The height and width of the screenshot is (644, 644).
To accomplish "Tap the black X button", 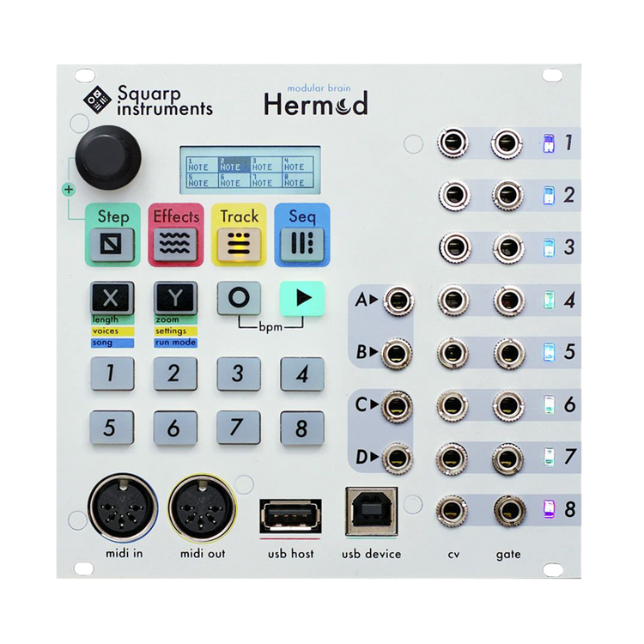I will tap(112, 298).
